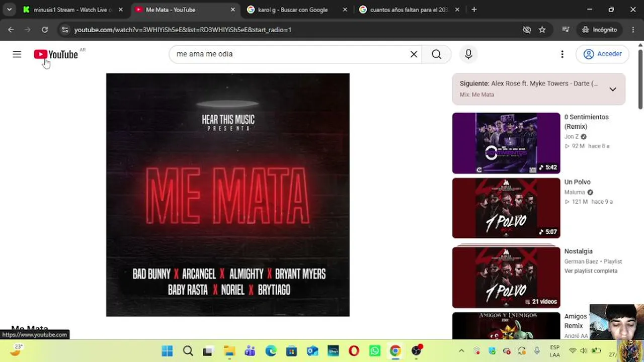644x362 pixels.
Task: Close the cuantos años faltan tab
Action: pyautogui.click(x=457, y=10)
